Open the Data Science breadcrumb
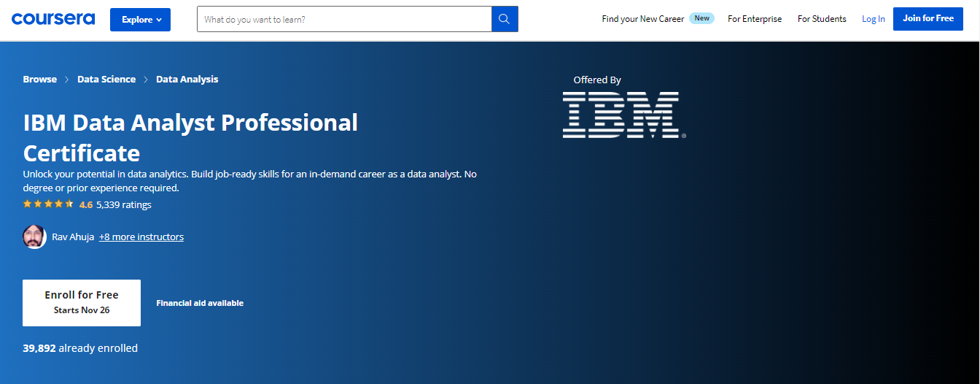The height and width of the screenshot is (384, 980). coord(106,79)
